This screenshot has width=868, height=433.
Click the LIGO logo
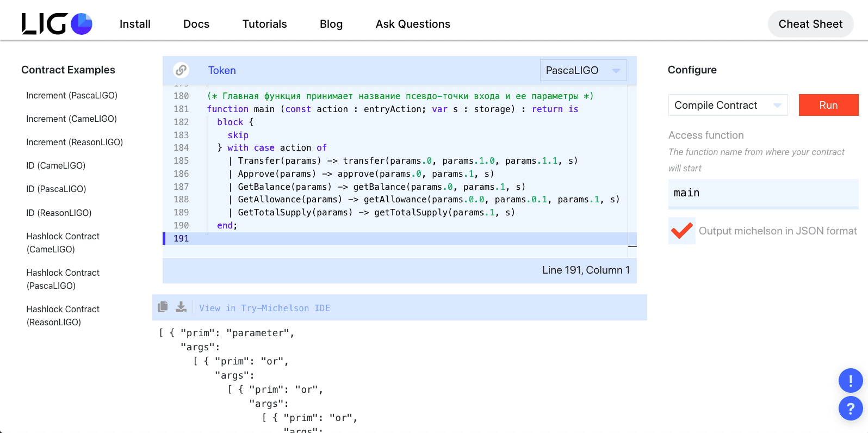(57, 24)
